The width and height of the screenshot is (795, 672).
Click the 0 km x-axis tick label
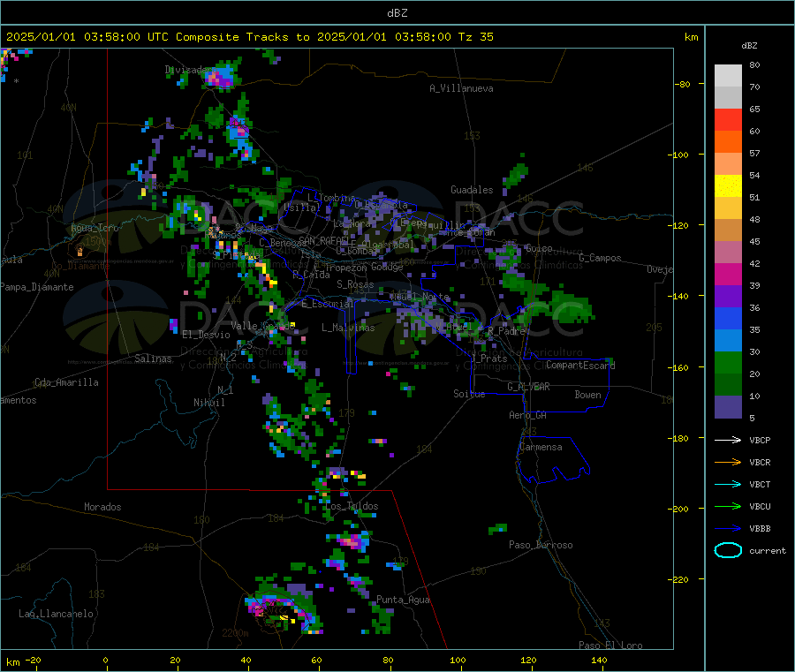tap(105, 661)
